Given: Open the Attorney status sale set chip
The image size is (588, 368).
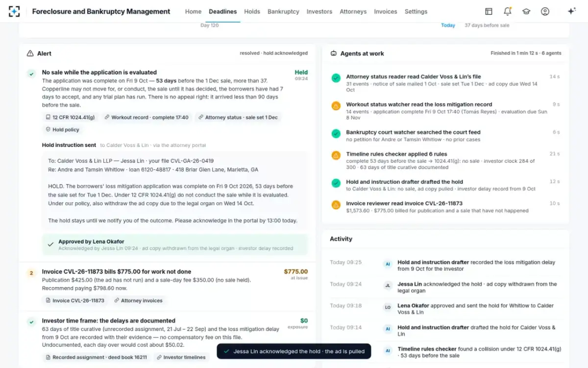Looking at the screenshot, I should pos(238,117).
